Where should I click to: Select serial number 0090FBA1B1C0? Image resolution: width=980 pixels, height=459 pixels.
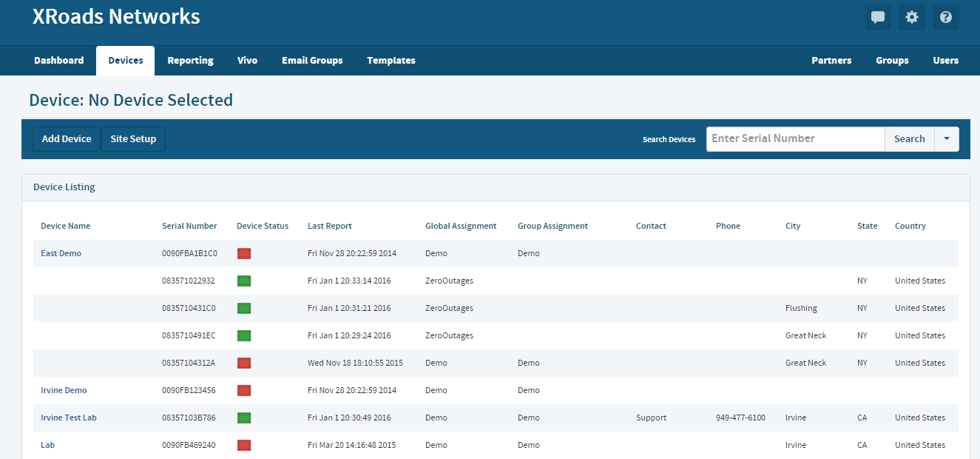(x=189, y=253)
